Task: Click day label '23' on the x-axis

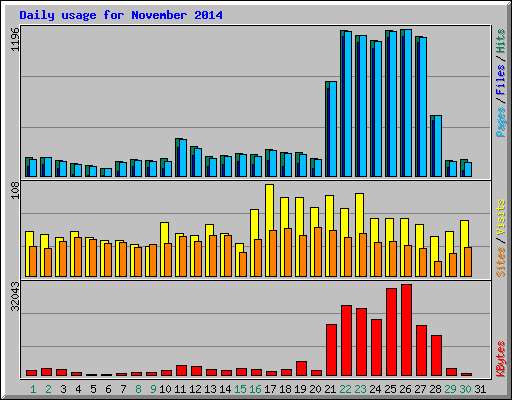Action: [x=360, y=389]
